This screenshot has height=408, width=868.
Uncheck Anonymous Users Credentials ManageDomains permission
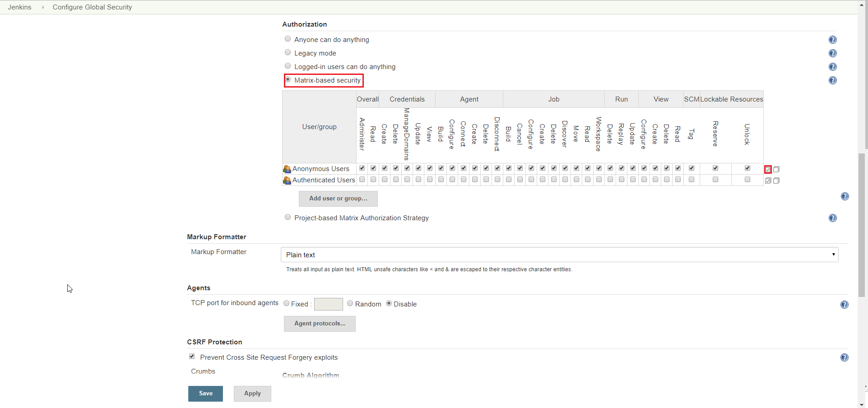pos(407,168)
